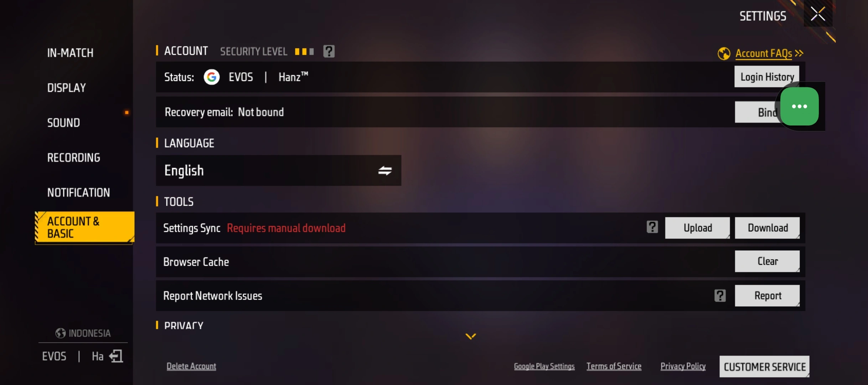Screen dimensions: 868x385
Task: Clear the Browser Cache
Action: coord(767,261)
